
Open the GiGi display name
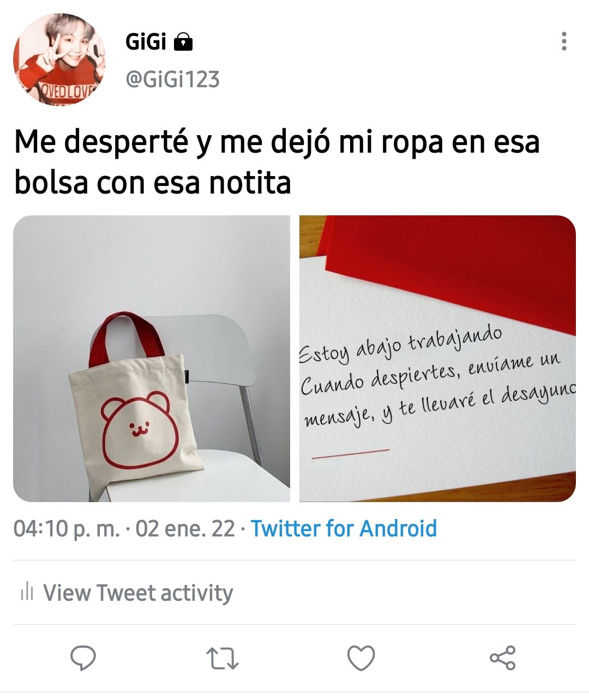coord(146,41)
